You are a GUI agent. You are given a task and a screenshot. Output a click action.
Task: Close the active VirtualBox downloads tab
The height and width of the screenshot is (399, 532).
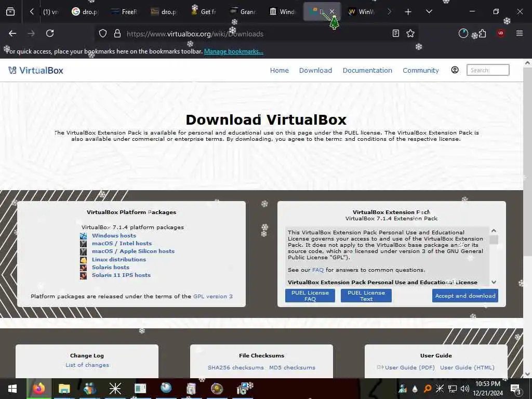coord(332,12)
